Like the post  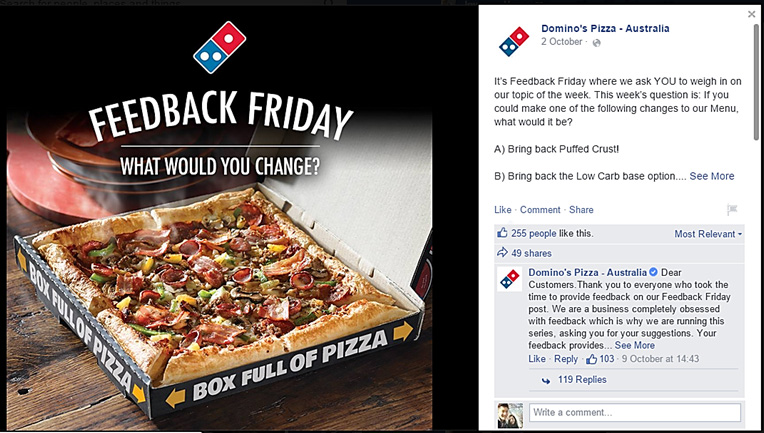click(x=502, y=210)
